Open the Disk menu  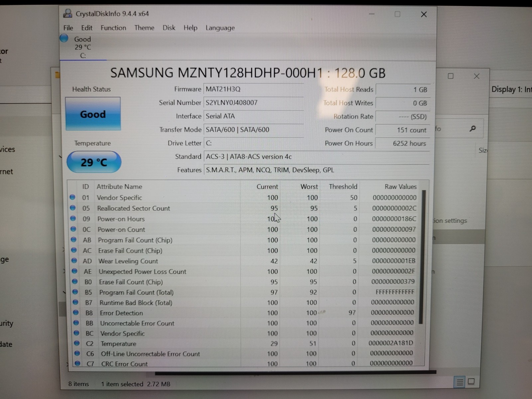pyautogui.click(x=169, y=28)
